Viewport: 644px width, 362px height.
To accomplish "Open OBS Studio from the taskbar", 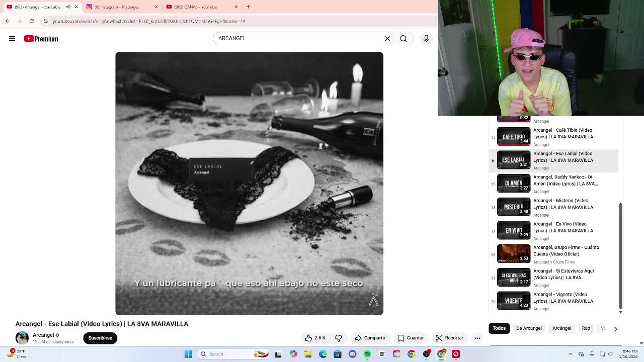I will click(x=426, y=354).
